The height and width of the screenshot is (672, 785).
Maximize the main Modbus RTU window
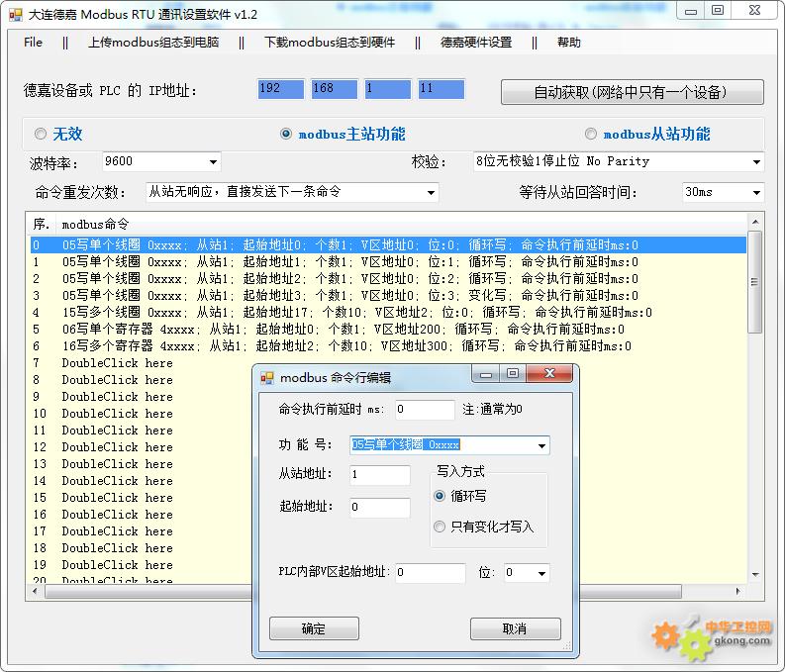[x=718, y=10]
